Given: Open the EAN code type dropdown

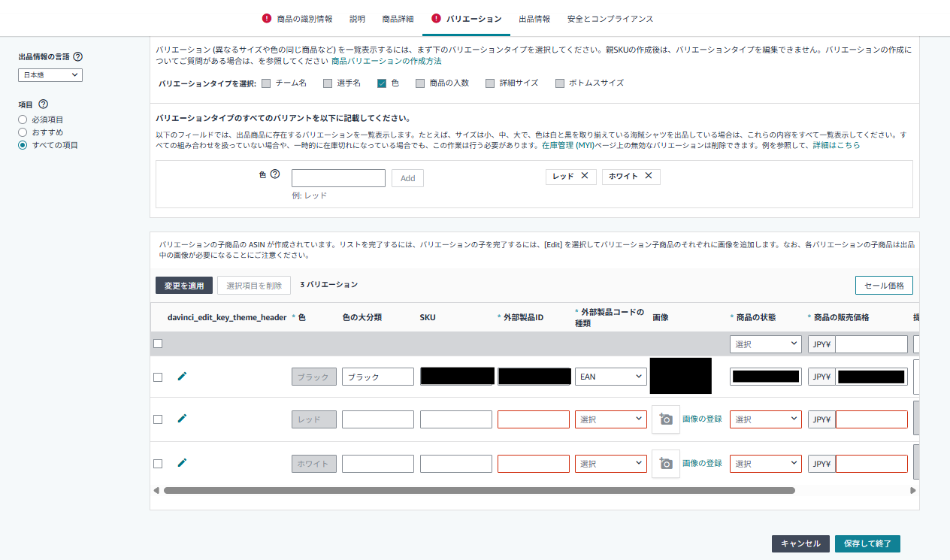Looking at the screenshot, I should coord(611,377).
